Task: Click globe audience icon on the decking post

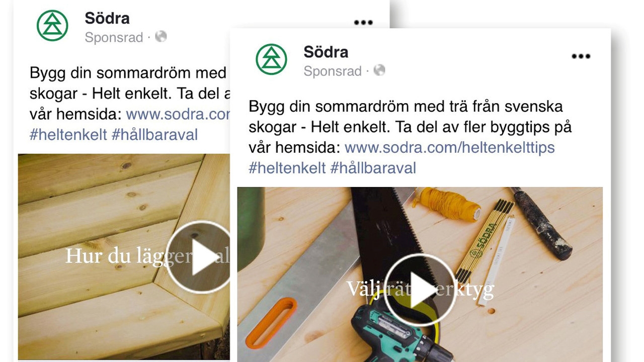Action: pyautogui.click(x=161, y=36)
